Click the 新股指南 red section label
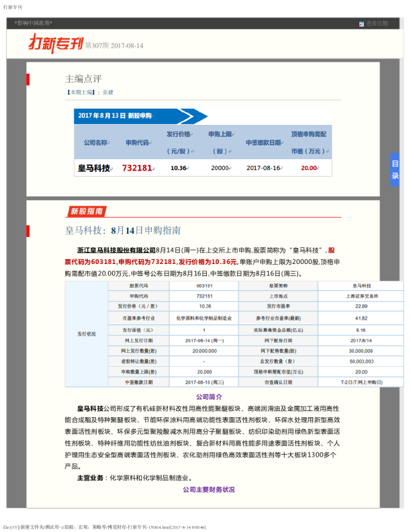This screenshot has width=411, height=532. pos(86,211)
